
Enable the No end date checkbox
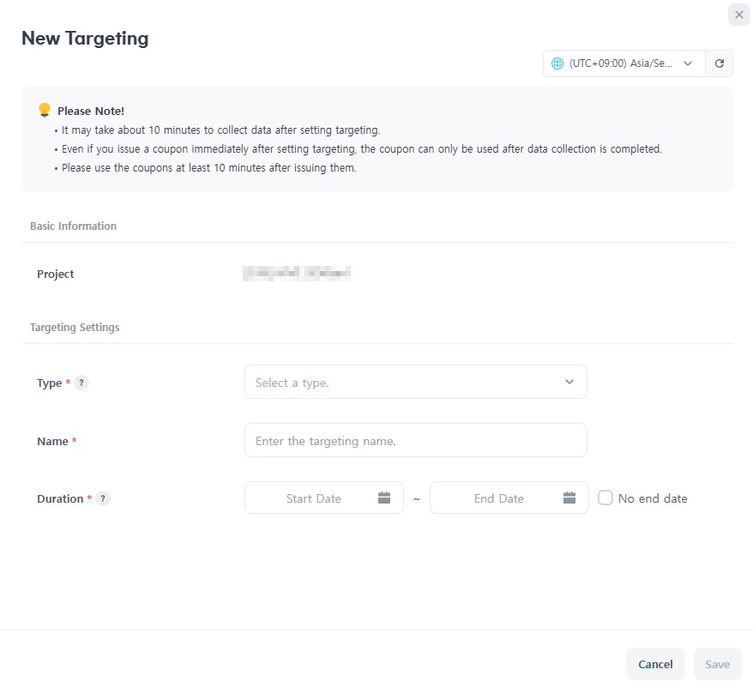(x=605, y=498)
